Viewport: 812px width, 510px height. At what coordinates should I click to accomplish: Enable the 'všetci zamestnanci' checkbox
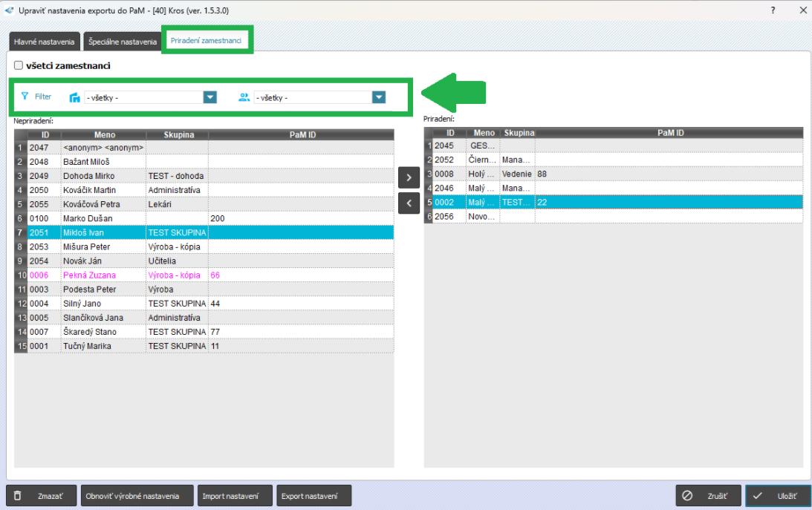[x=18, y=66]
